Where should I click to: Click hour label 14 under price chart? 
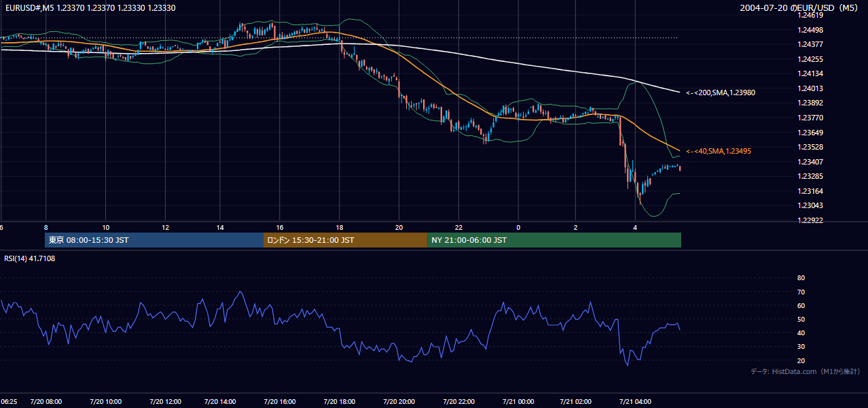(x=220, y=227)
